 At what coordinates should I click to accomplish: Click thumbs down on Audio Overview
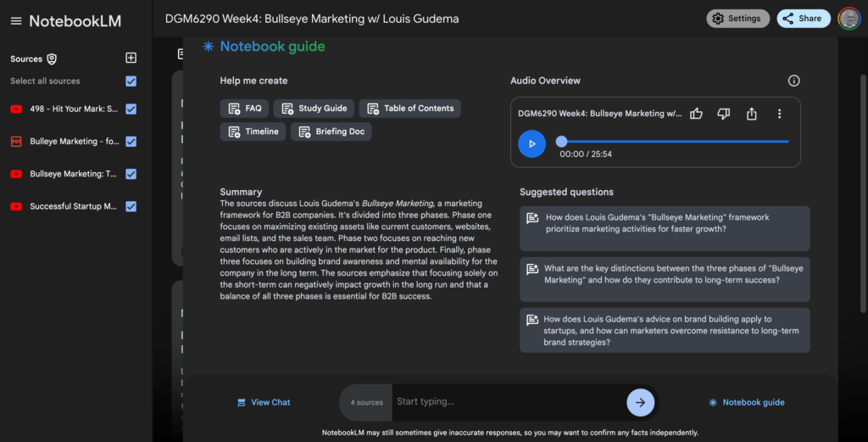[724, 114]
